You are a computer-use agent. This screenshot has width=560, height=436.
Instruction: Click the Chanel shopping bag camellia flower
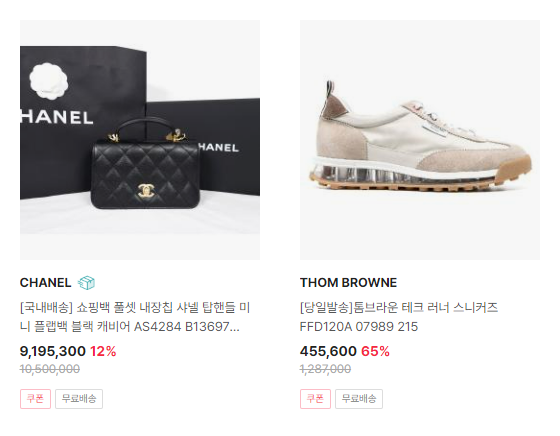49,80
